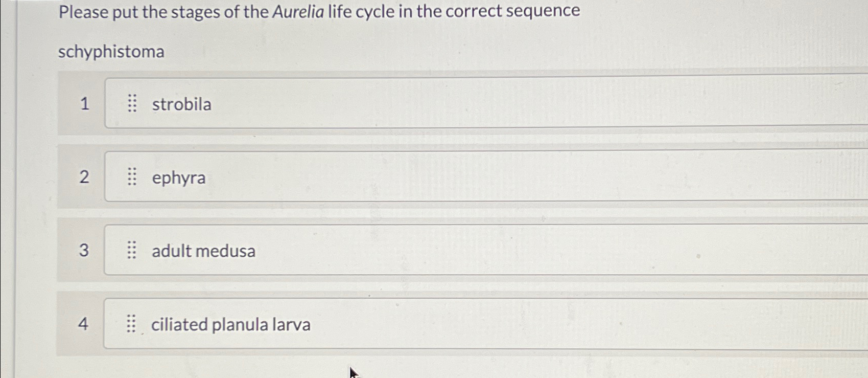This screenshot has width=868, height=378.
Task: Click the Aurelia life cycle question title
Action: click(x=318, y=11)
